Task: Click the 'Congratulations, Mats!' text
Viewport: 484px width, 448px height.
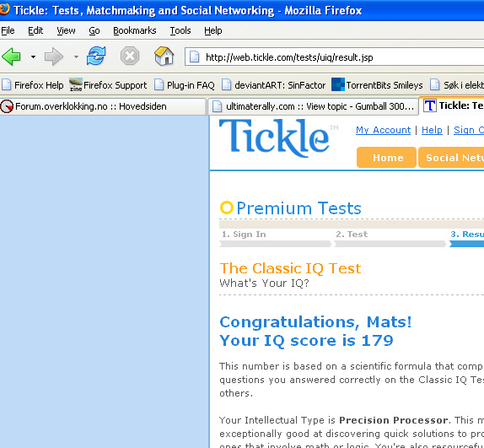Action: tap(315, 322)
